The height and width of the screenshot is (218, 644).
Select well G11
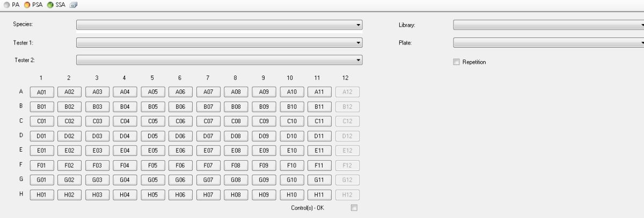319,179
